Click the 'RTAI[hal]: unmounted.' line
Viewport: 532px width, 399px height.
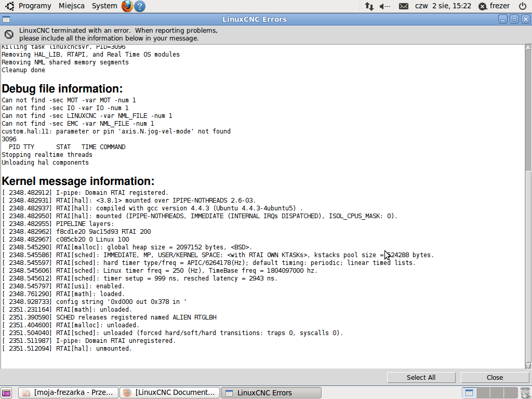(x=67, y=349)
